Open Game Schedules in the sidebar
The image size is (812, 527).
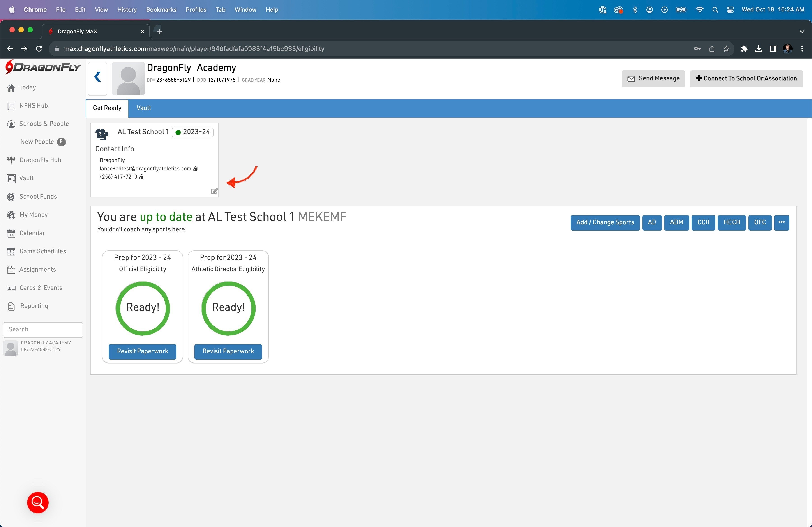(43, 251)
